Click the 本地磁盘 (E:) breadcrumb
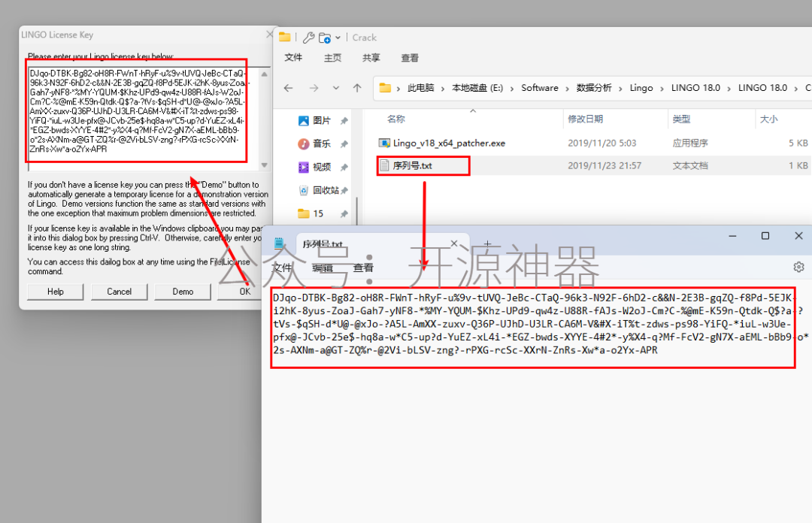Image resolution: width=812 pixels, height=523 pixels. click(x=477, y=88)
